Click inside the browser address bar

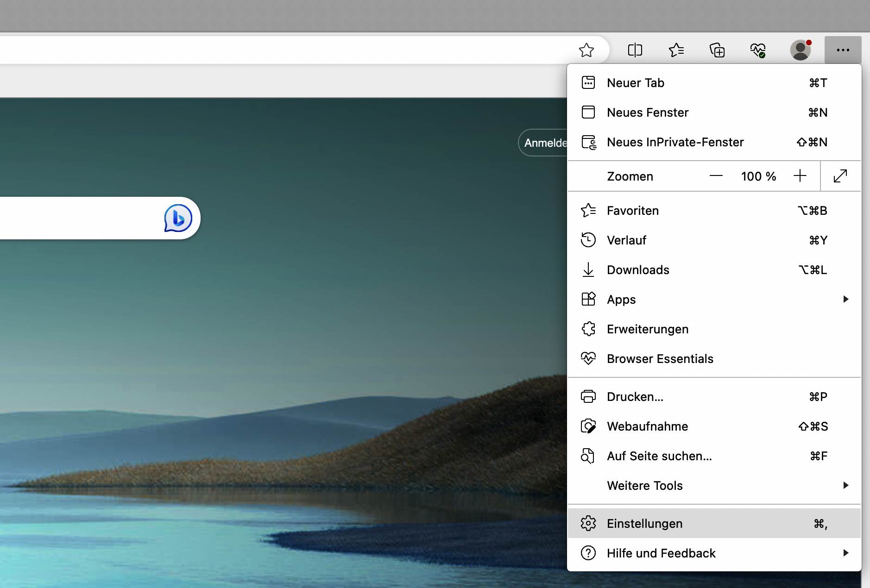point(278,50)
